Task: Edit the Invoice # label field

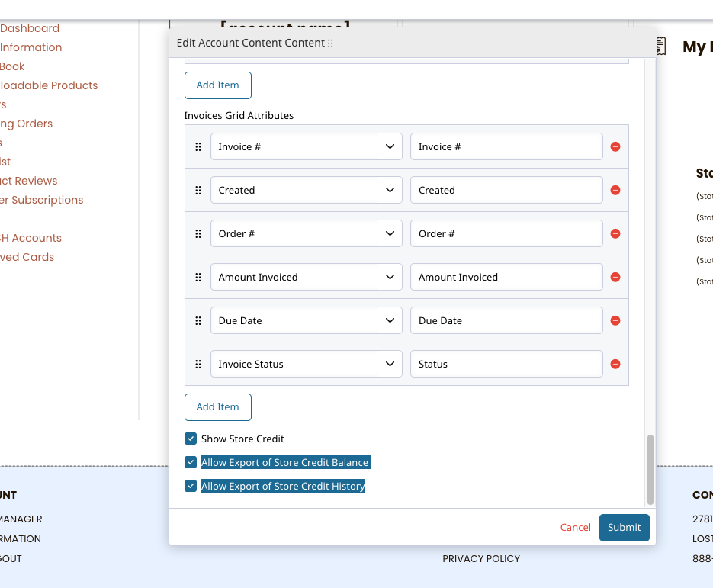Action: (506, 146)
